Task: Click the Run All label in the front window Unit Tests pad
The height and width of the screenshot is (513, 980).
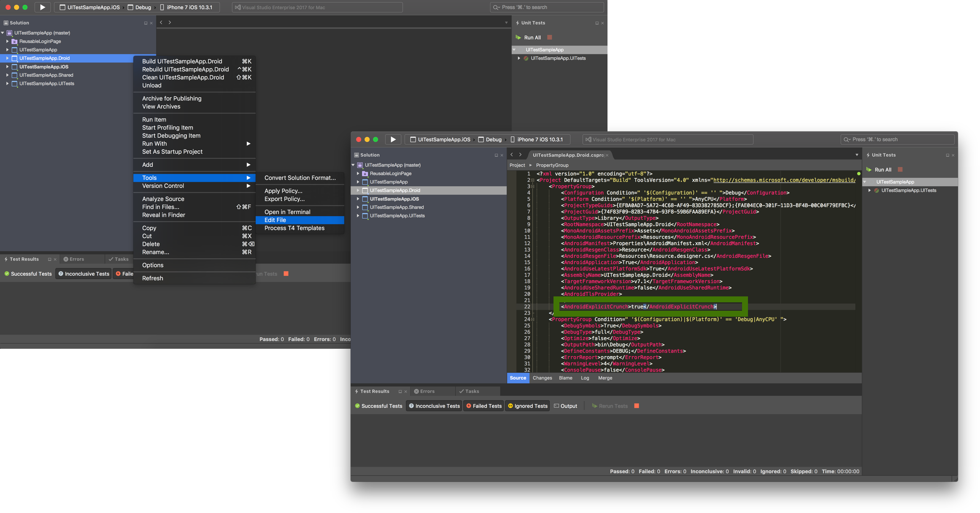Action: (883, 170)
